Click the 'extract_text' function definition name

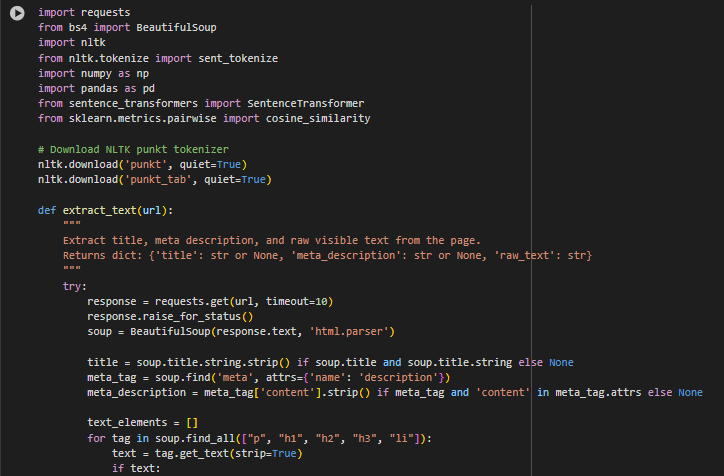[99, 211]
